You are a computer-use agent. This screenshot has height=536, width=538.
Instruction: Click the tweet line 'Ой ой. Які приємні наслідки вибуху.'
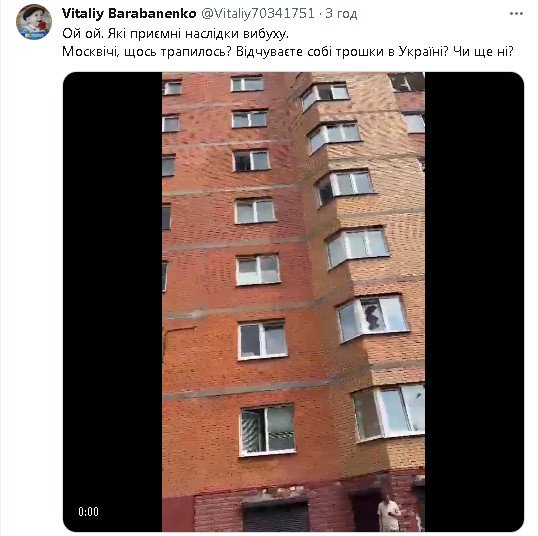tap(175, 34)
